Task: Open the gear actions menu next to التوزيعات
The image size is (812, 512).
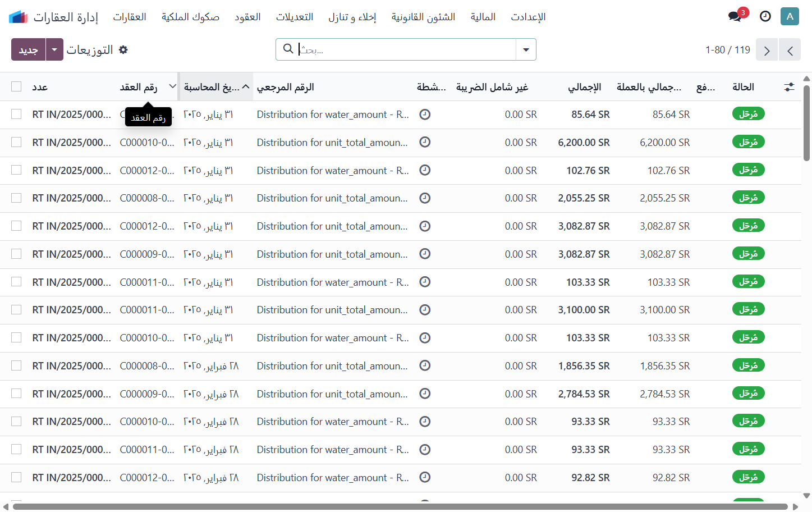Action: tap(123, 49)
